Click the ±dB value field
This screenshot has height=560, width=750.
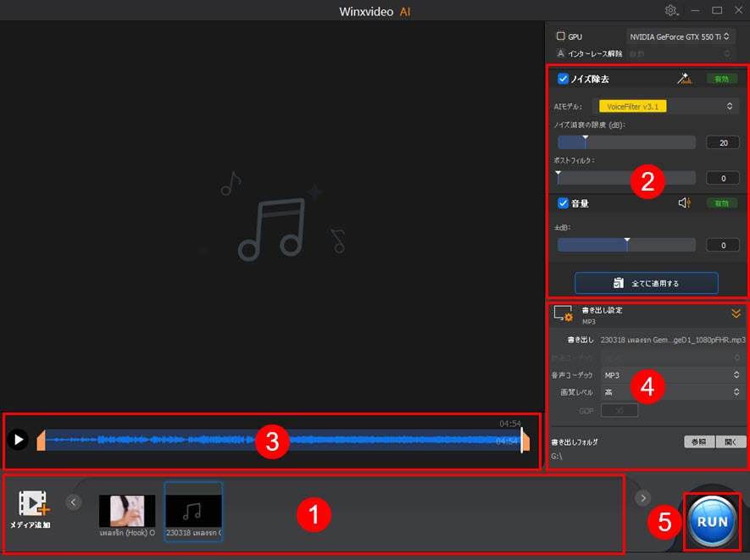tap(723, 246)
